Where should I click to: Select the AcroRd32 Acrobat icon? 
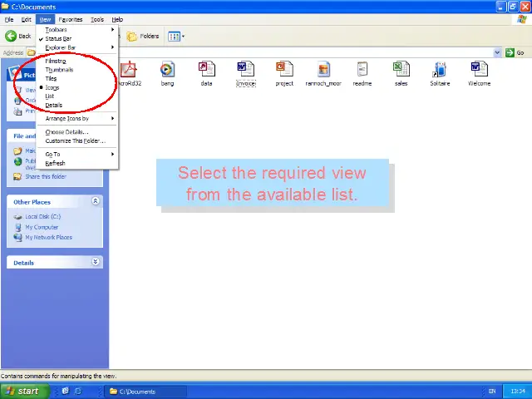coord(129,69)
